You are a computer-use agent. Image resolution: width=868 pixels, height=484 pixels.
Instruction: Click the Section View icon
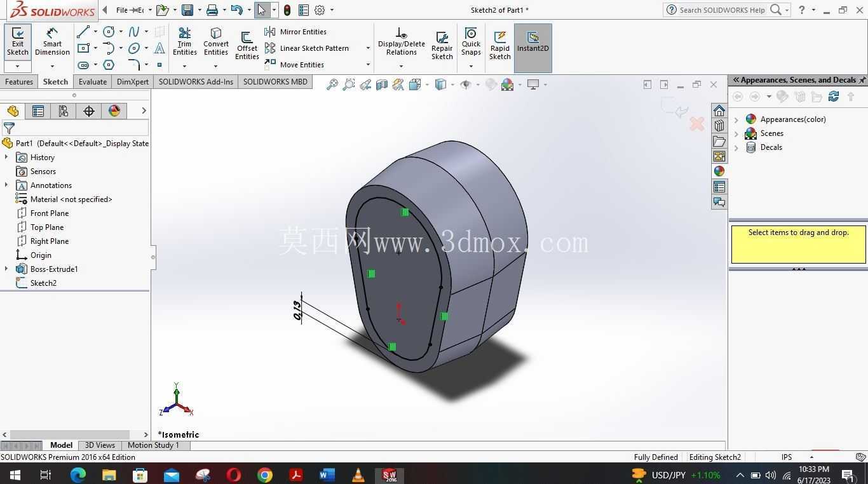(382, 84)
